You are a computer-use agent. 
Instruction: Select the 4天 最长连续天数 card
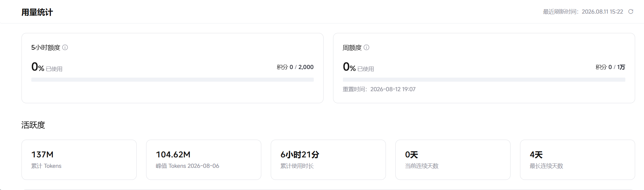pos(578,160)
